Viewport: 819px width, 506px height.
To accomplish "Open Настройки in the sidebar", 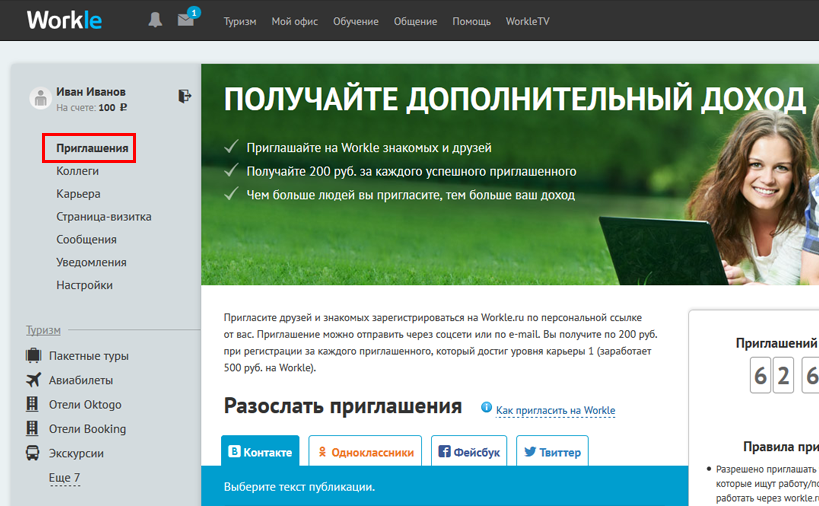I will (85, 285).
